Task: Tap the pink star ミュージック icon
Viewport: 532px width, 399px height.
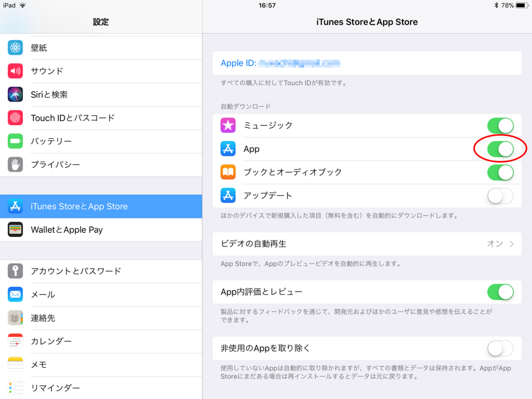Action: tap(228, 125)
